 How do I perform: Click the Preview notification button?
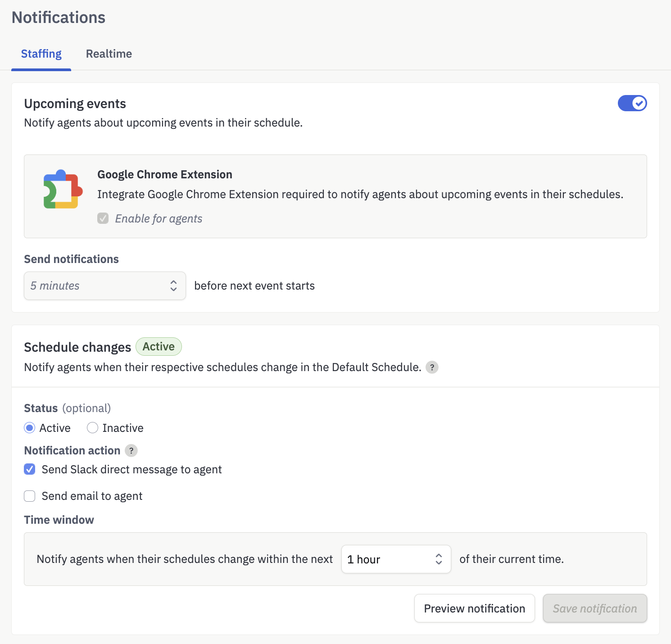tap(475, 608)
